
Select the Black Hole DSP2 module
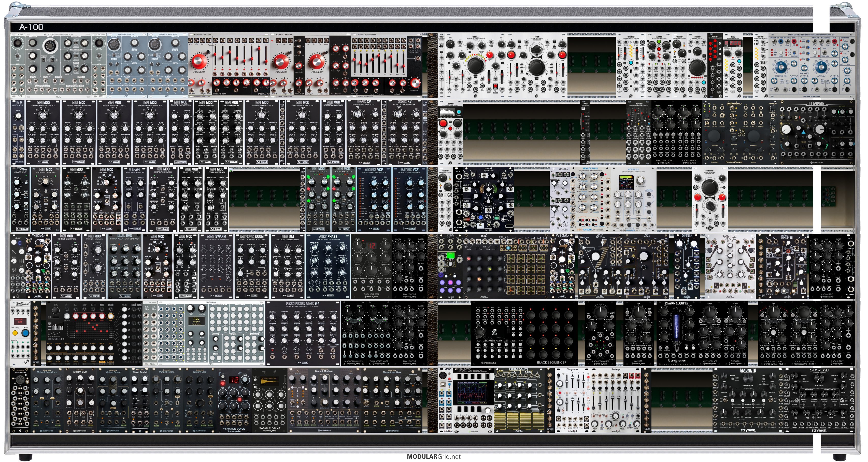tap(371, 266)
